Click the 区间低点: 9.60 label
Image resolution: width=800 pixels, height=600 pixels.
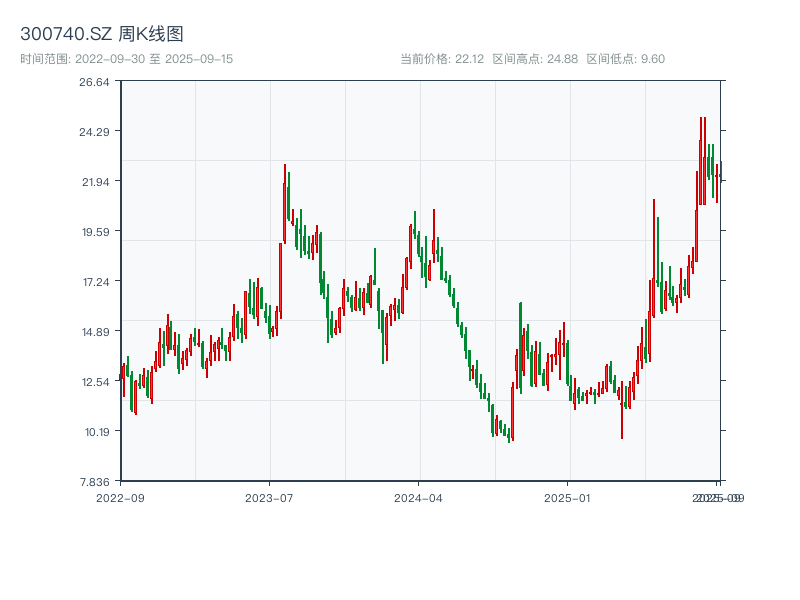pyautogui.click(x=626, y=59)
